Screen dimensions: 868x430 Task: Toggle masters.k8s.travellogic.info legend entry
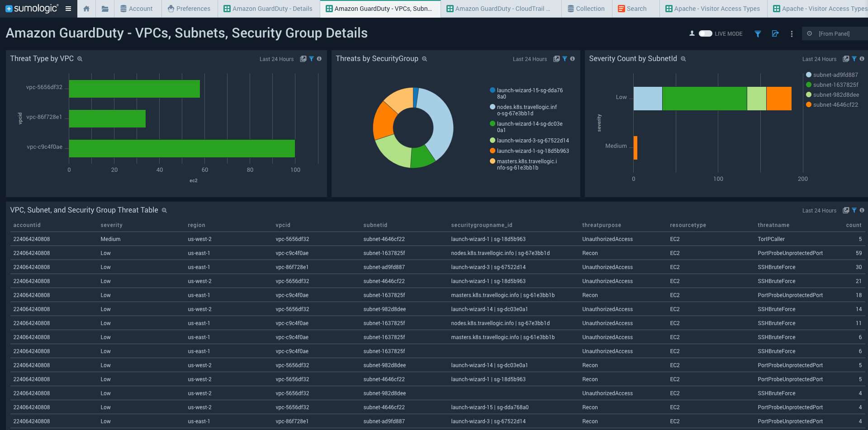523,165
